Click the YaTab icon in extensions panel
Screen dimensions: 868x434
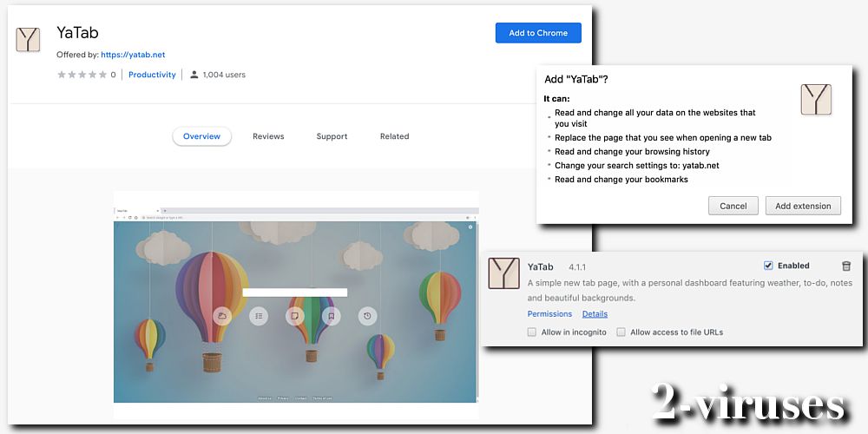(503, 273)
